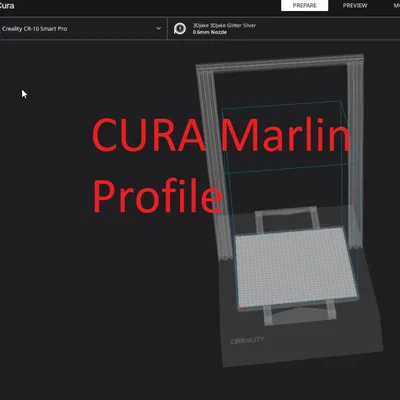Viewport: 400px width, 400px height.
Task: Open the 3Djake Glitter Silver material selector
Action: [x=224, y=25]
